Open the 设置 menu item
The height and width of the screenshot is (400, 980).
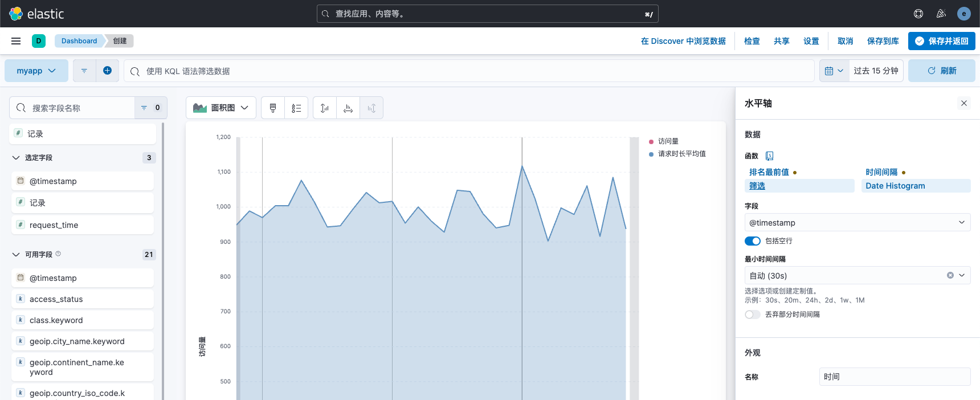811,41
